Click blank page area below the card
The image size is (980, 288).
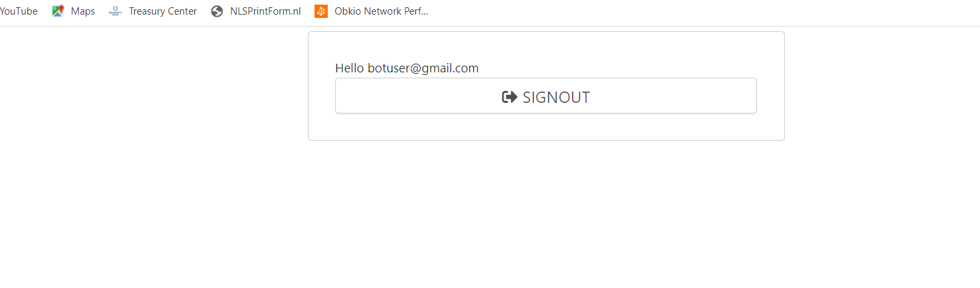(x=546, y=212)
